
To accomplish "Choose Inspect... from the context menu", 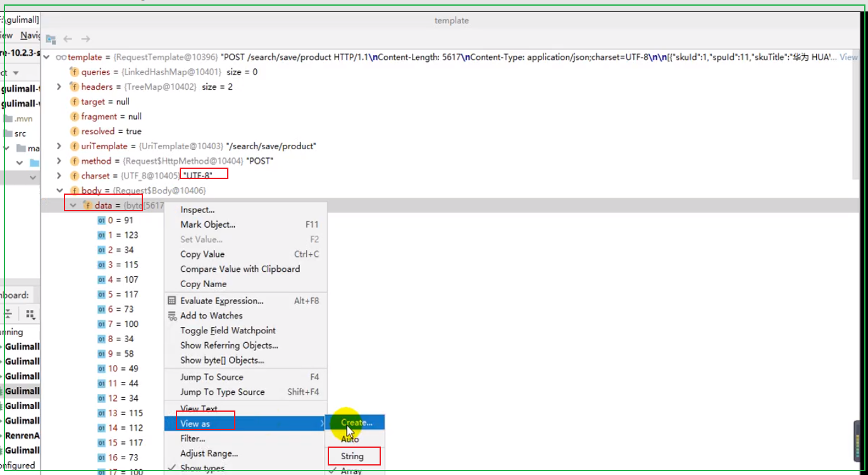I will point(245,209).
